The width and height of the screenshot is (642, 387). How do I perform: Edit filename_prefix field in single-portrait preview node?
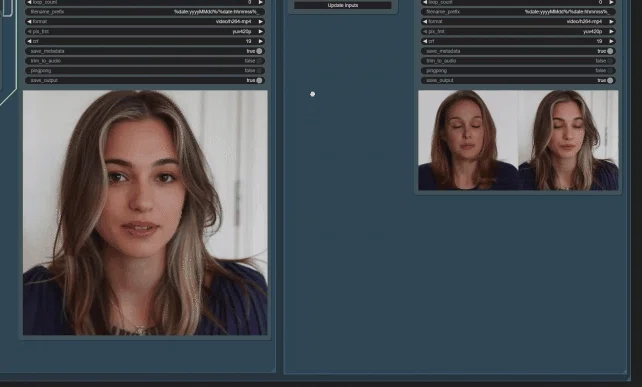[x=145, y=12]
